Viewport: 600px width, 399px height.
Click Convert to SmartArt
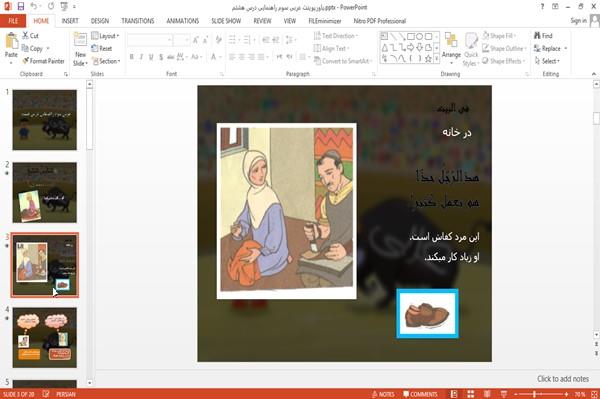[342, 61]
